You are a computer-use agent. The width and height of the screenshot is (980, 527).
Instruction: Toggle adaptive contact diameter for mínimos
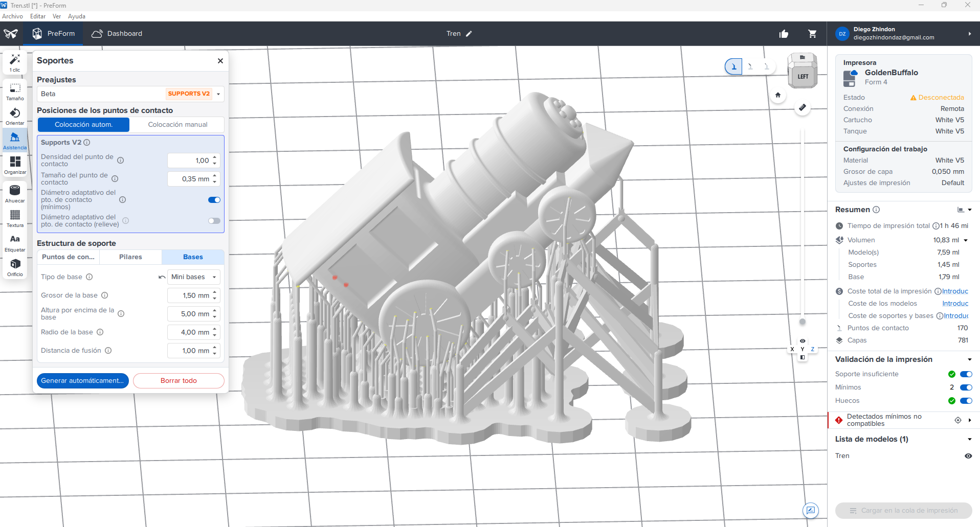(x=214, y=200)
